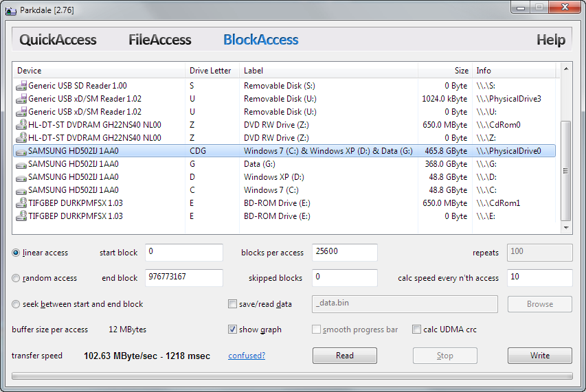Switch to the QuickAccess tab
Screen dimensions: 586x392
tap(58, 40)
